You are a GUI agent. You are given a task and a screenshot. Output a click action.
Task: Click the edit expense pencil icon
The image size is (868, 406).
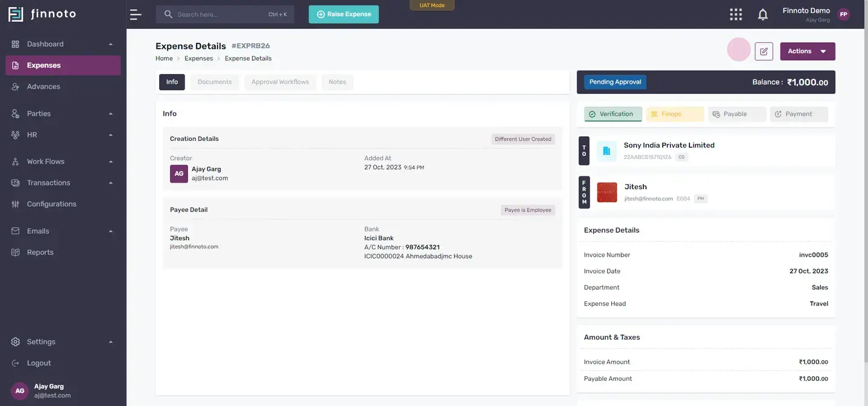click(764, 51)
